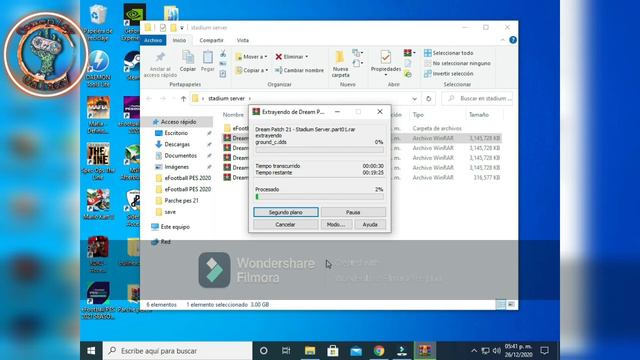The image size is (640, 360).
Task: Open Google Chrome from the taskbar
Action: point(379,351)
